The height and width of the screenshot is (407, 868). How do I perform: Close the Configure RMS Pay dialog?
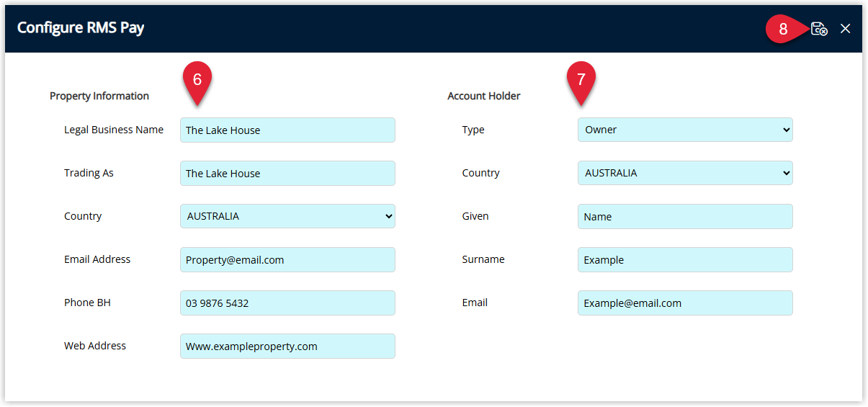click(846, 29)
